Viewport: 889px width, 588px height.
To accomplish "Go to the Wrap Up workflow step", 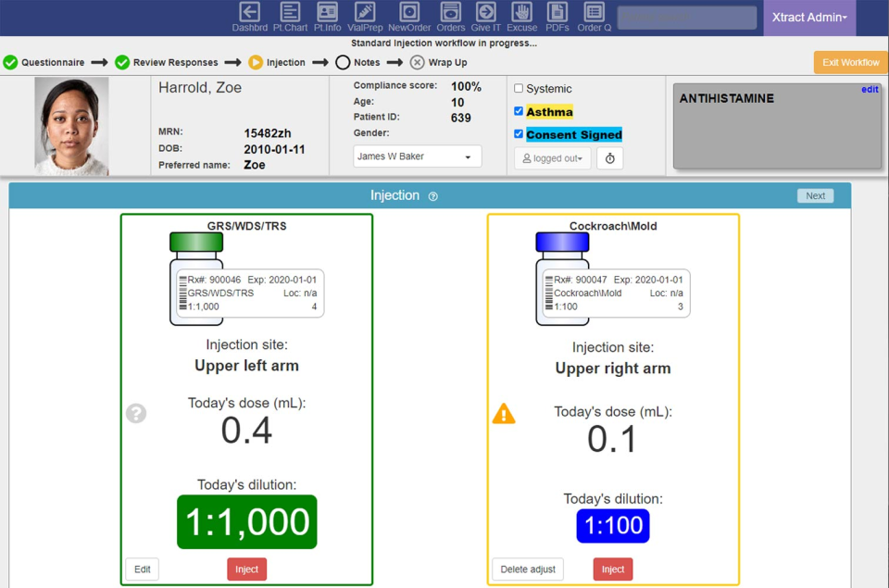I will click(439, 62).
